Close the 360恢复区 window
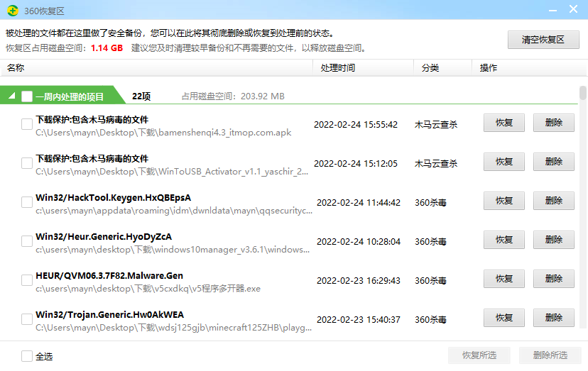 pos(573,9)
